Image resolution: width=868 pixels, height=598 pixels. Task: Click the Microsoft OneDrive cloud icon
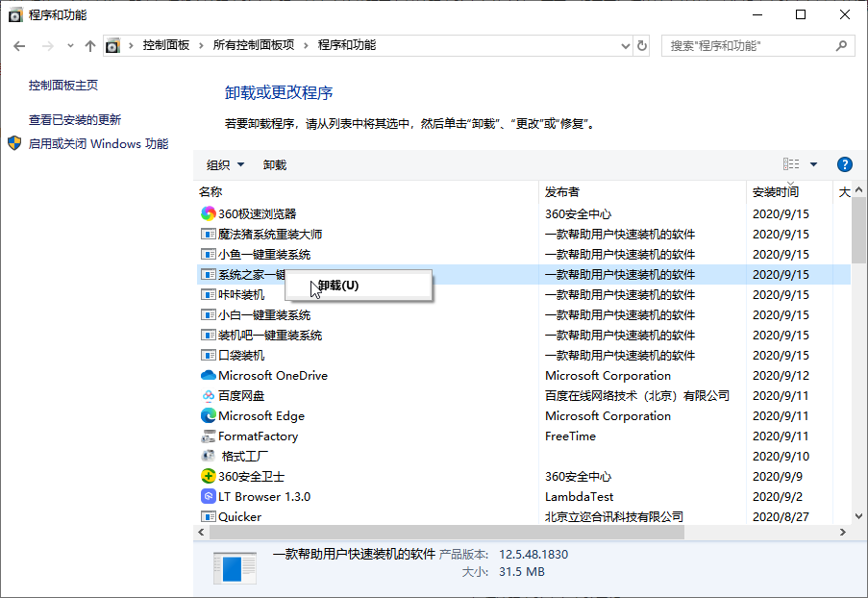click(209, 375)
